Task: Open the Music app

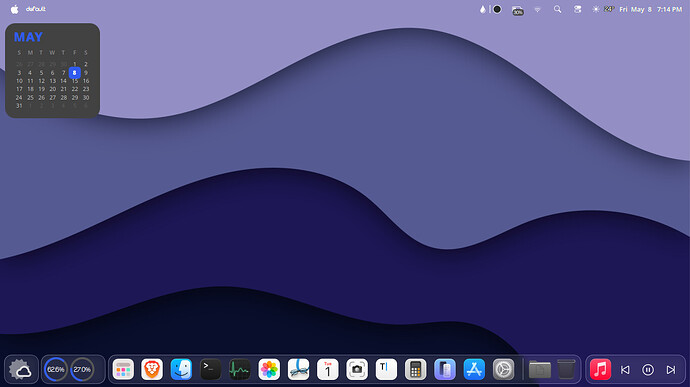Action: coord(600,369)
